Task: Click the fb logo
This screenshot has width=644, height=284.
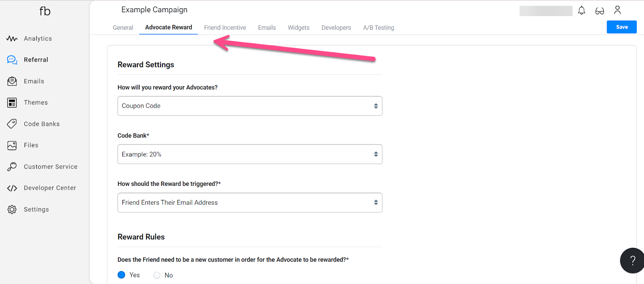Action: (45, 11)
